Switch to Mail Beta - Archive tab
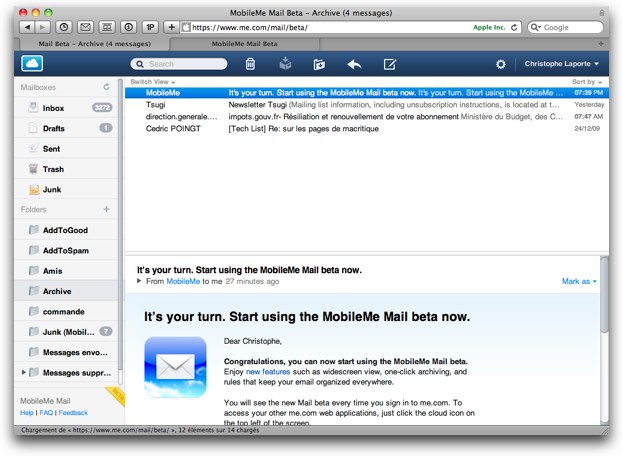The width and height of the screenshot is (622, 456). tap(94, 44)
